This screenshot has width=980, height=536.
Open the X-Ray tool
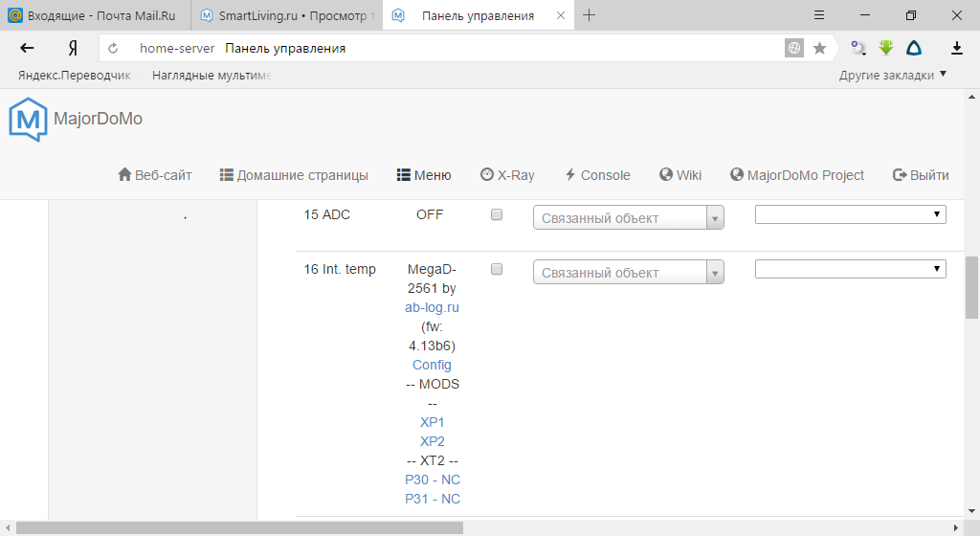507,175
